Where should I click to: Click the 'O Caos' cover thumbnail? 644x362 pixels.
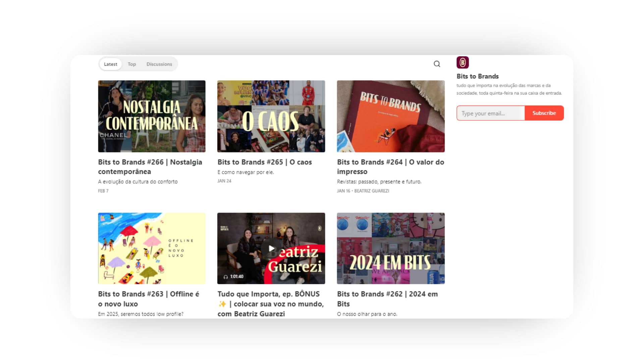(271, 116)
